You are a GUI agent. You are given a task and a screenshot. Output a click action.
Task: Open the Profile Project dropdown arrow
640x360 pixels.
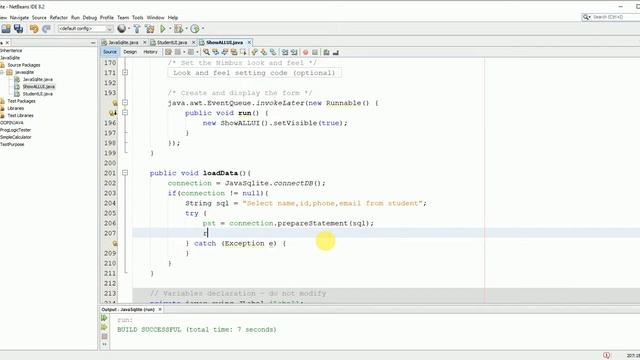(x=203, y=29)
